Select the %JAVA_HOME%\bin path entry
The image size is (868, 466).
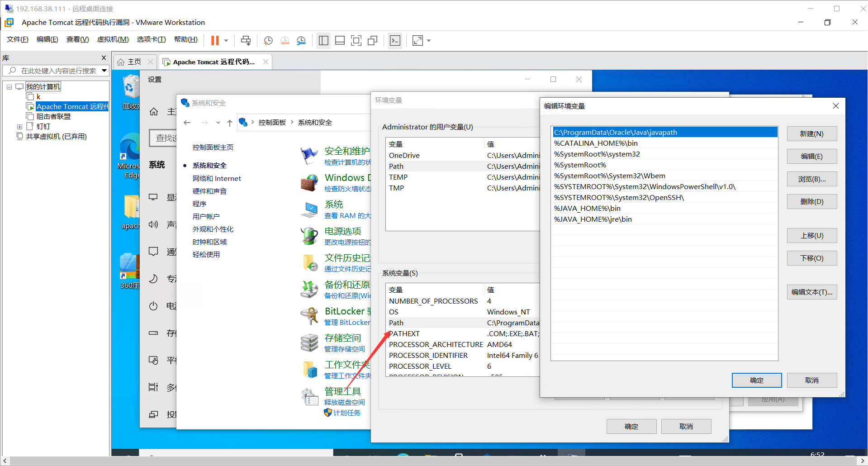[664, 209]
